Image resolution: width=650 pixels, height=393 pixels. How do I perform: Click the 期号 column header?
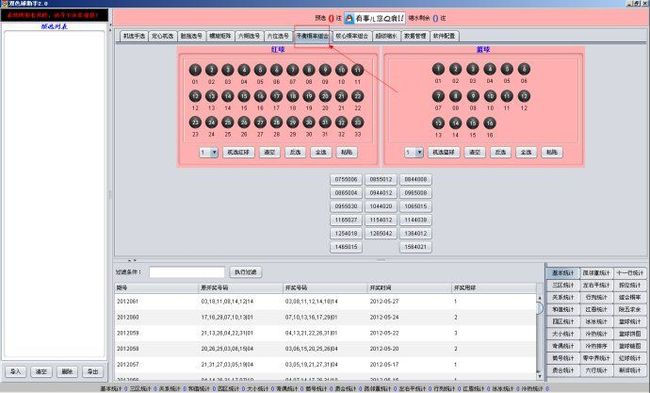[157, 288]
